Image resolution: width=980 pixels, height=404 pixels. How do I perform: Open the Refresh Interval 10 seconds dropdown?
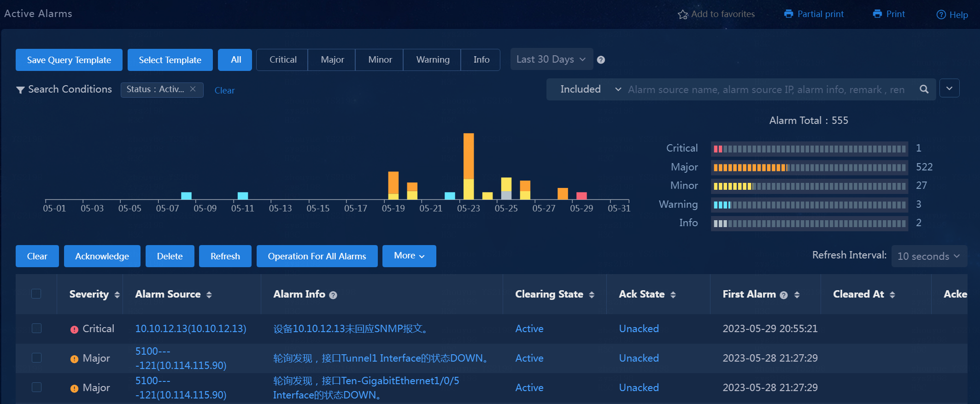tap(929, 256)
